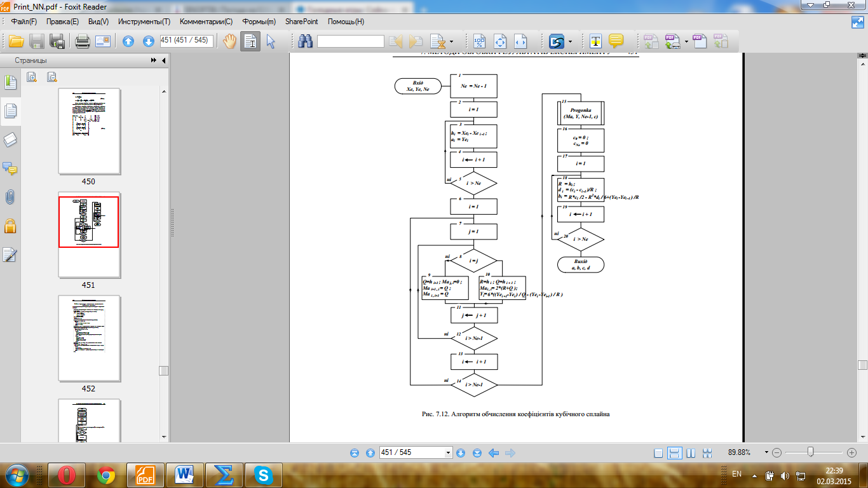Click the create PDF from scanner icon
The image size is (868, 488).
point(672,41)
